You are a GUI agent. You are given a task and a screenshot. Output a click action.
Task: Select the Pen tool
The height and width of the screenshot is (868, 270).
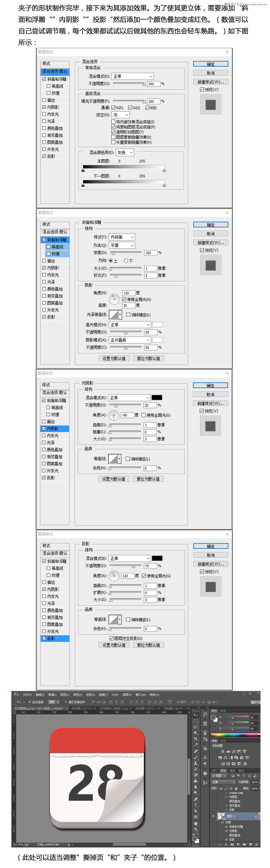point(196,799)
